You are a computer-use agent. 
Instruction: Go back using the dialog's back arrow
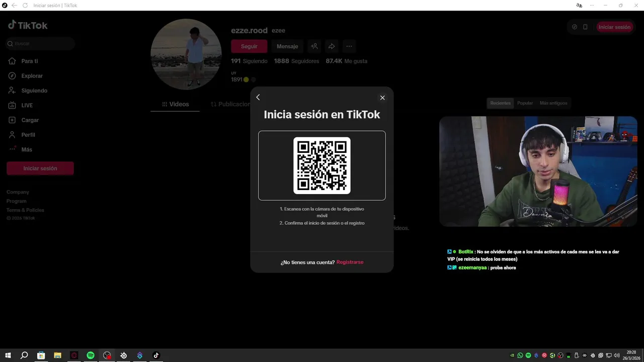point(258,98)
